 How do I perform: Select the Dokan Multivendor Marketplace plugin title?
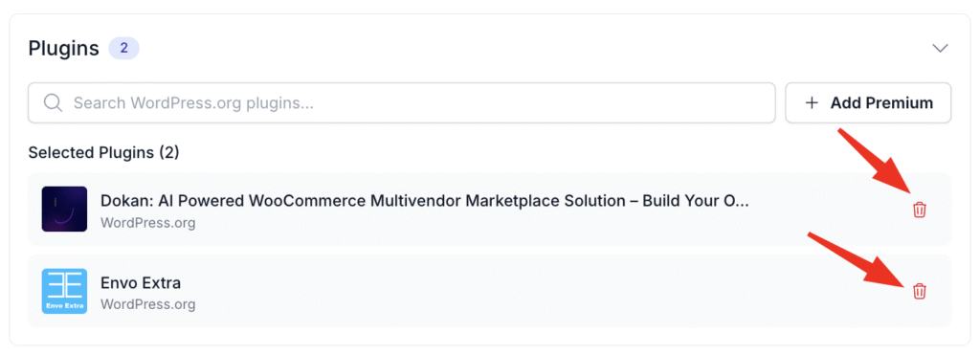[x=425, y=201]
